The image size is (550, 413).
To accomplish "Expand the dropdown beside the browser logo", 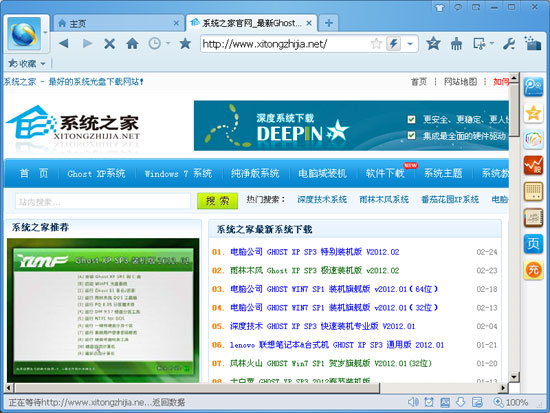I will pos(46,32).
